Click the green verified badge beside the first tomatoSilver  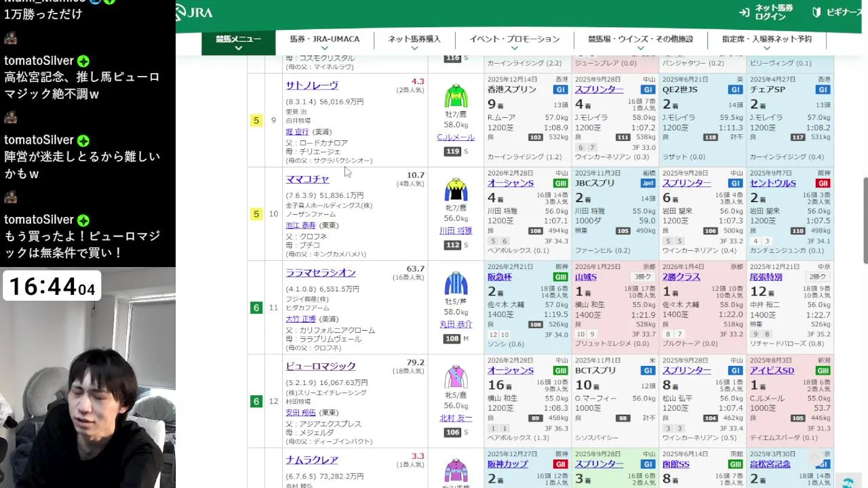[x=83, y=61]
